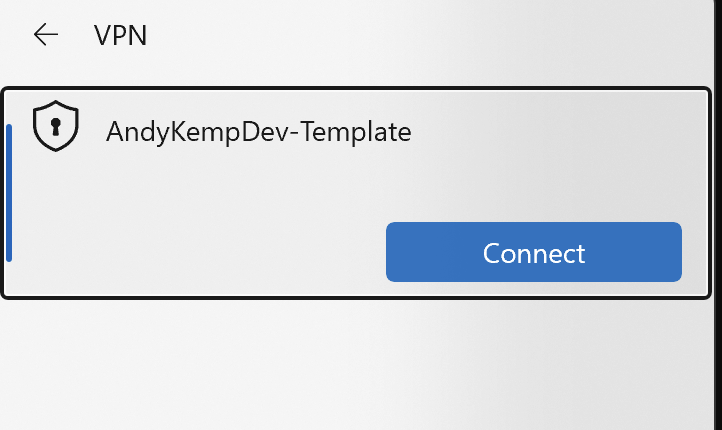Start the VPN connection with Connect
This screenshot has height=430, width=722.
[534, 252]
